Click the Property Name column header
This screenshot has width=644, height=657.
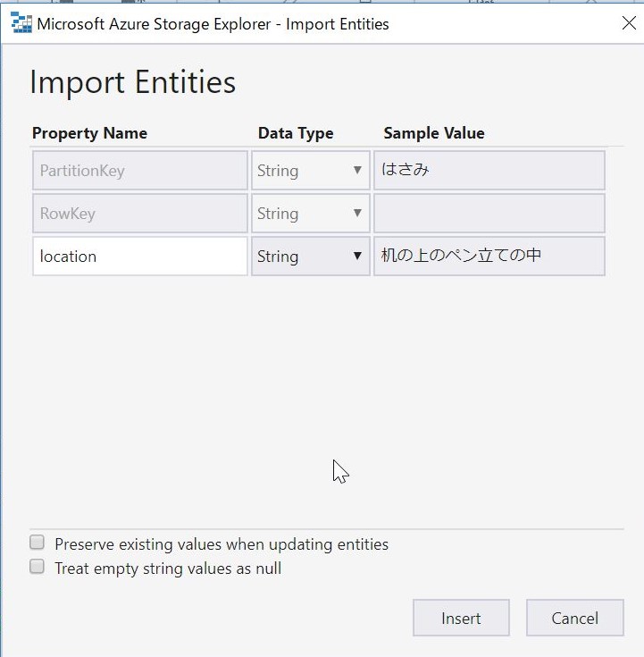[x=89, y=133]
